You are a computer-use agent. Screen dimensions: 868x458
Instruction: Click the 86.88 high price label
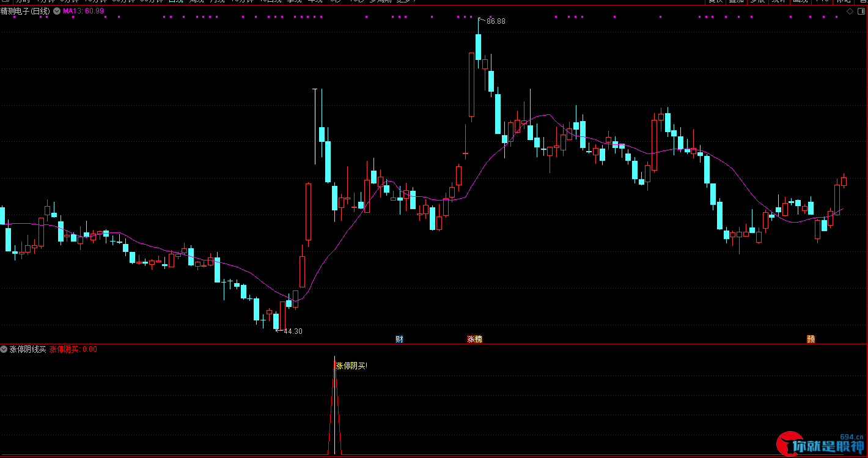point(496,21)
